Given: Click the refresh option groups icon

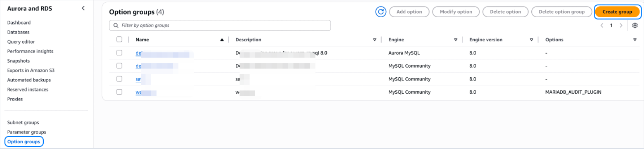Looking at the screenshot, I should 380,12.
